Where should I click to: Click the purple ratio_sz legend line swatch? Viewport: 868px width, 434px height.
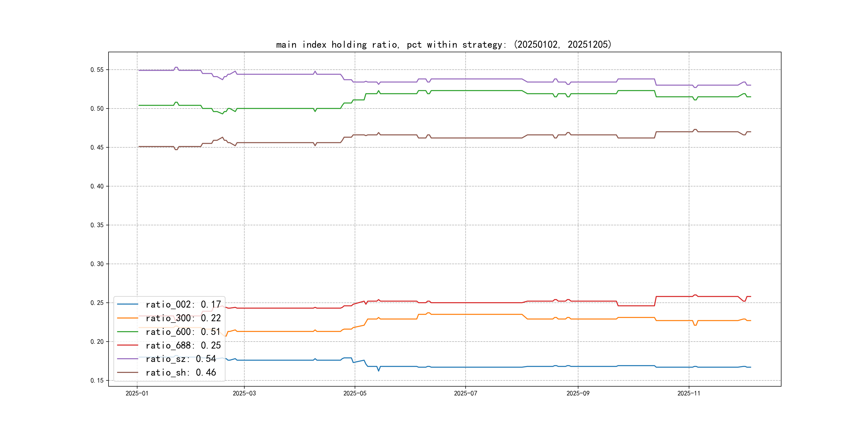point(127,359)
